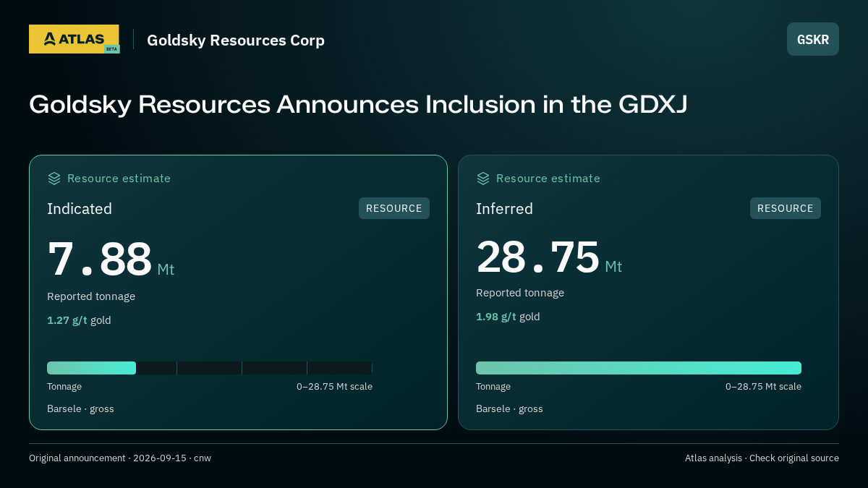Click the 28.75 Mt tonnage value
This screenshot has width=868, height=488.
549,257
